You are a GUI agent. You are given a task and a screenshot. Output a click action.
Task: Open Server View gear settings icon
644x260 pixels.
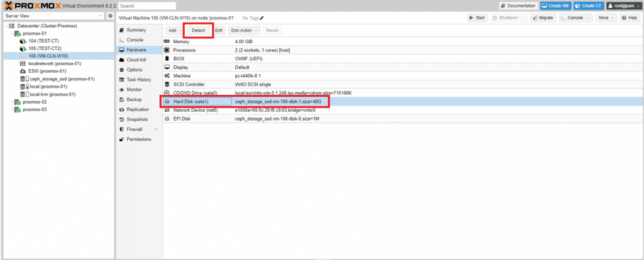pyautogui.click(x=110, y=16)
